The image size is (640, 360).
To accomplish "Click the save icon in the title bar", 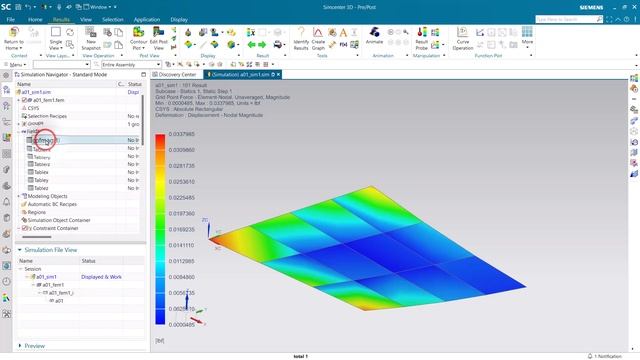I will [x=18, y=7].
